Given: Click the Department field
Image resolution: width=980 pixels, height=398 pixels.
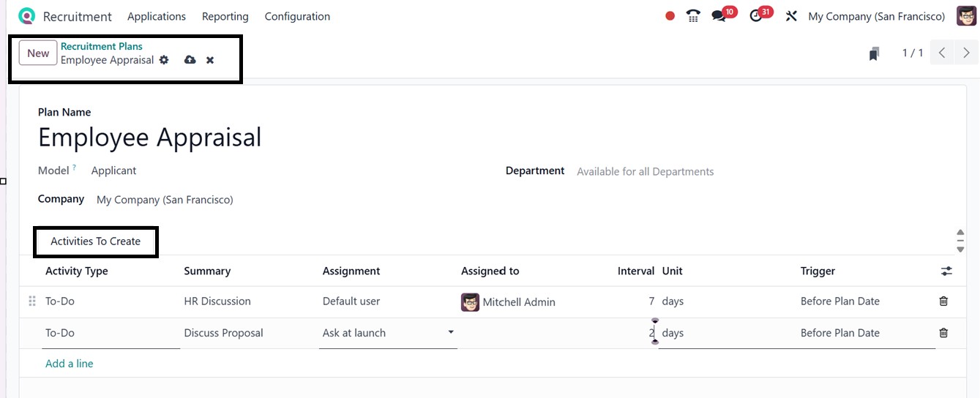Looking at the screenshot, I should pyautogui.click(x=645, y=172).
